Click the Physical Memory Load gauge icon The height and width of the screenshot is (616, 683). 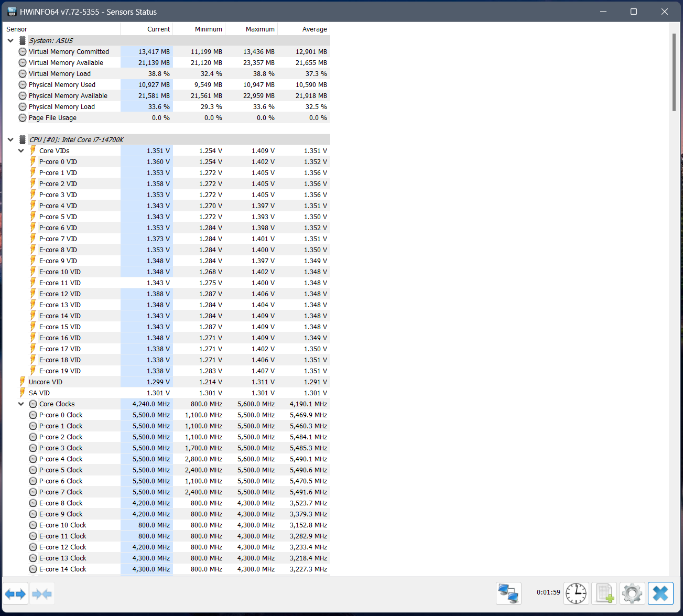tap(23, 106)
